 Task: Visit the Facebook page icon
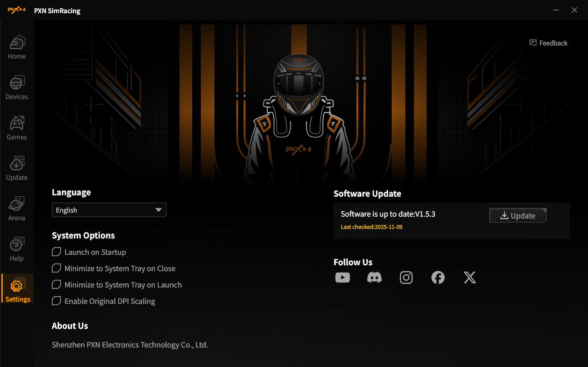point(438,278)
